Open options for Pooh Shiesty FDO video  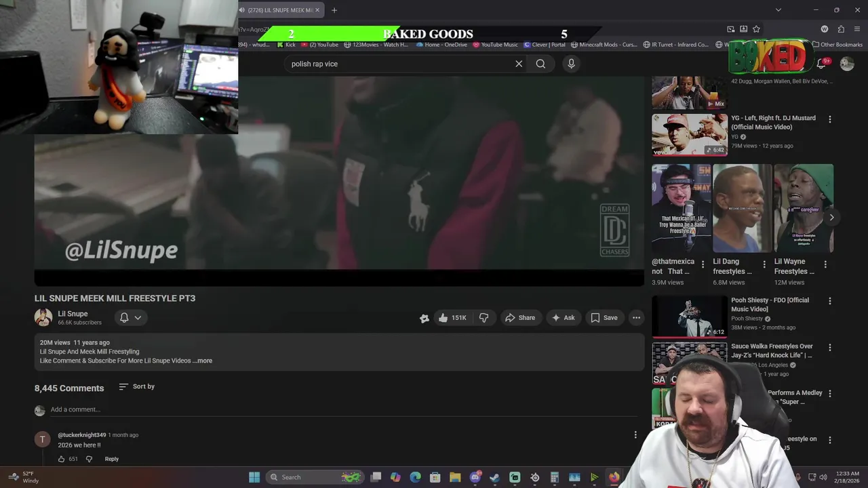[829, 301]
